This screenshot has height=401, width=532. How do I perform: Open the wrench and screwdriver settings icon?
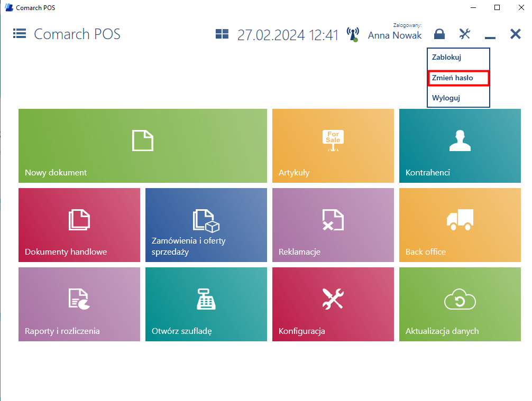point(464,34)
